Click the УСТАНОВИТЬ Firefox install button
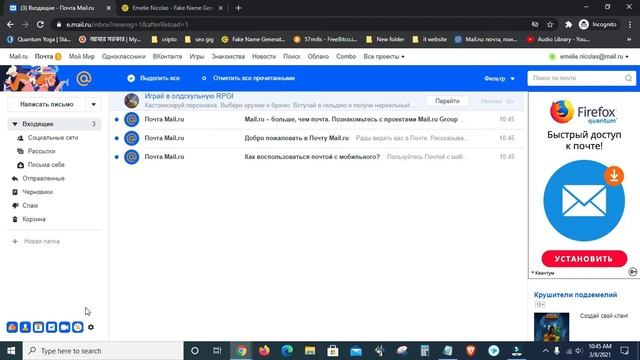The width and height of the screenshot is (640, 360). (x=584, y=259)
